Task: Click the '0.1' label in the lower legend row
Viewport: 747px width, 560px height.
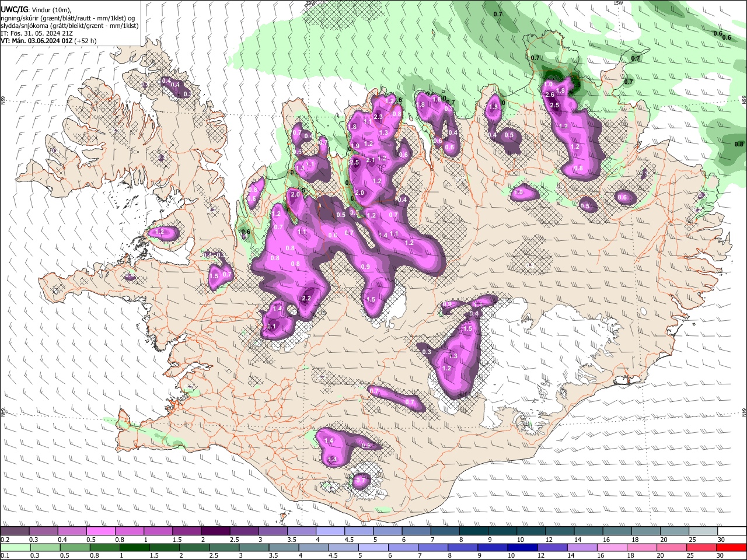Action: pos(4,555)
